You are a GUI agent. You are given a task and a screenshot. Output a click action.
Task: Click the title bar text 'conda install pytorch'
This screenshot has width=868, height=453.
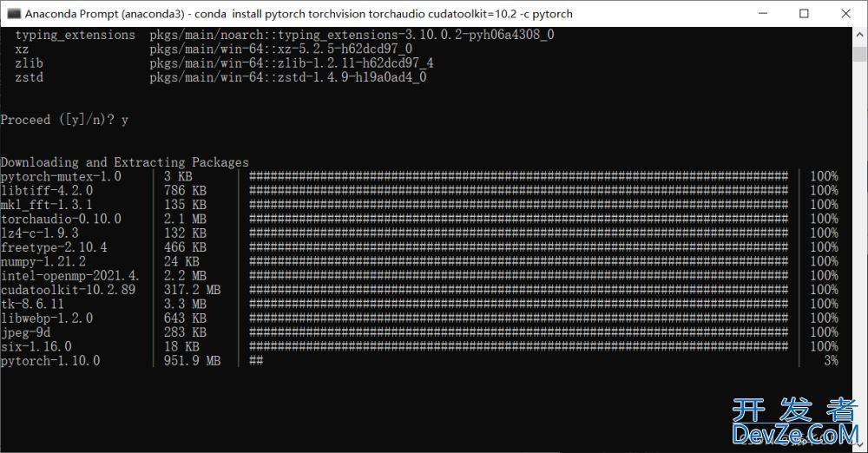click(250, 14)
